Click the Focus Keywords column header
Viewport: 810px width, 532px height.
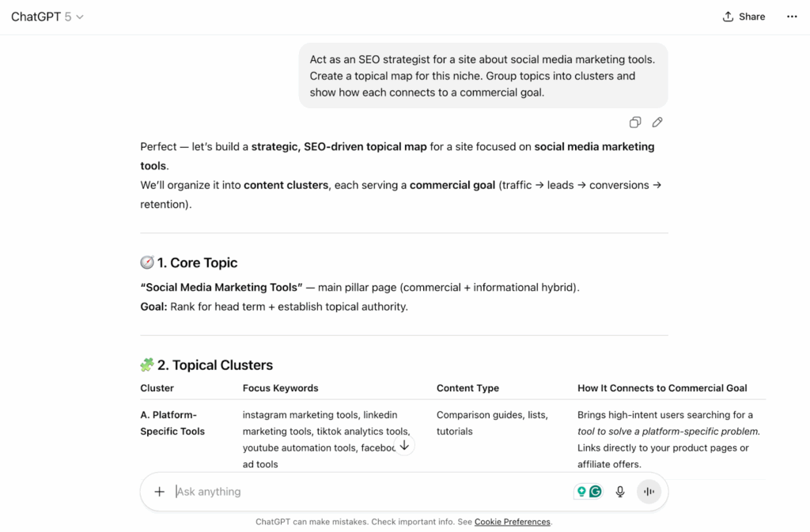coord(280,388)
